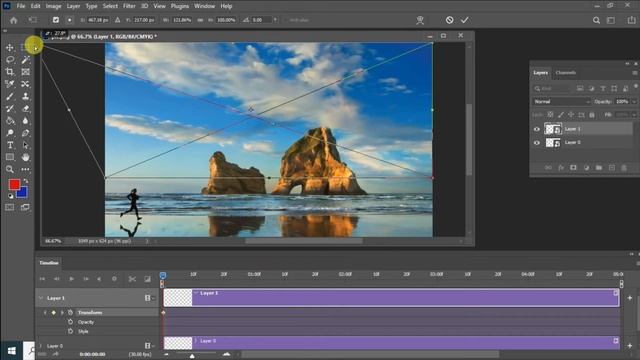640x360 pixels.
Task: Go to first frame of timeline
Action: pos(42,279)
